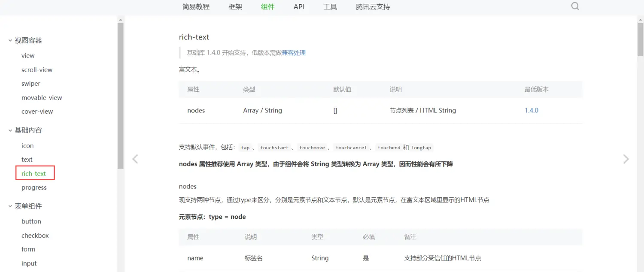Select swiper in sidebar
Viewport: 644px width, 272px height.
pyautogui.click(x=31, y=84)
